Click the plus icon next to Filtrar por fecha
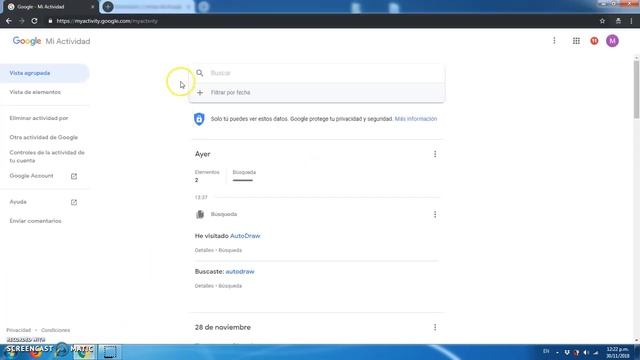 (x=200, y=93)
